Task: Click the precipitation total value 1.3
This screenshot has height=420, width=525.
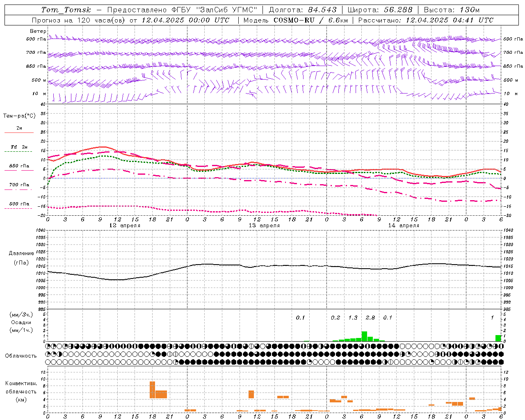Action: tap(353, 317)
